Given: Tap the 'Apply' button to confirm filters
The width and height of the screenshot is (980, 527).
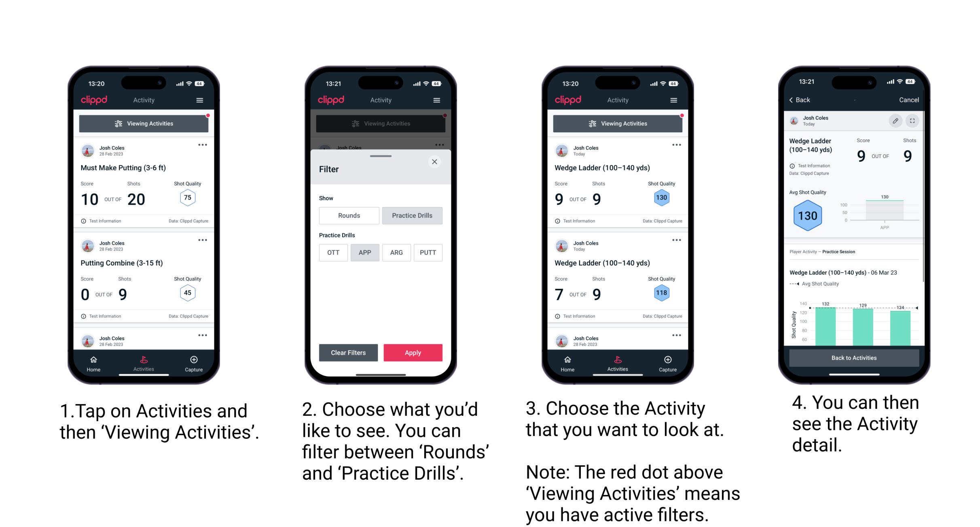Looking at the screenshot, I should tap(413, 352).
